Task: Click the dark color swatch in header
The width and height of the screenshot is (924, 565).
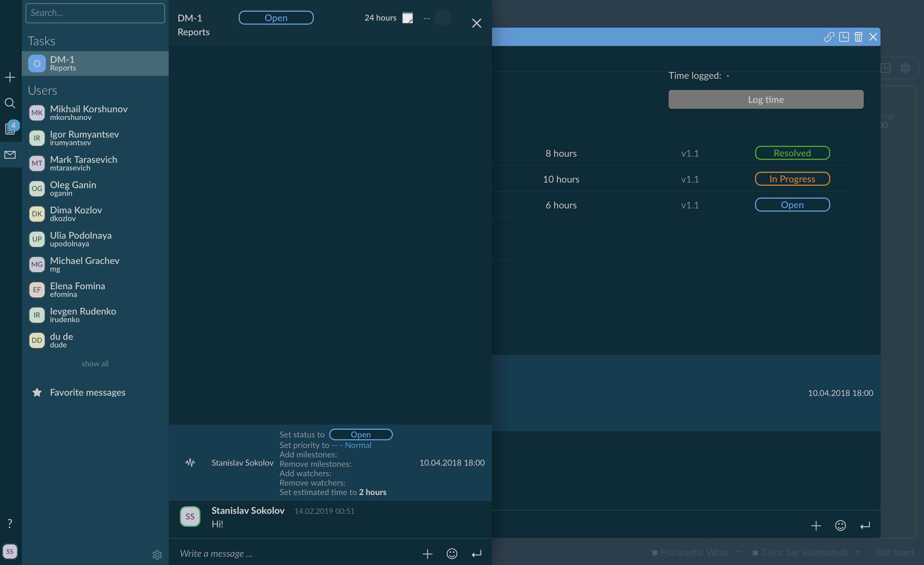Action: tap(443, 18)
